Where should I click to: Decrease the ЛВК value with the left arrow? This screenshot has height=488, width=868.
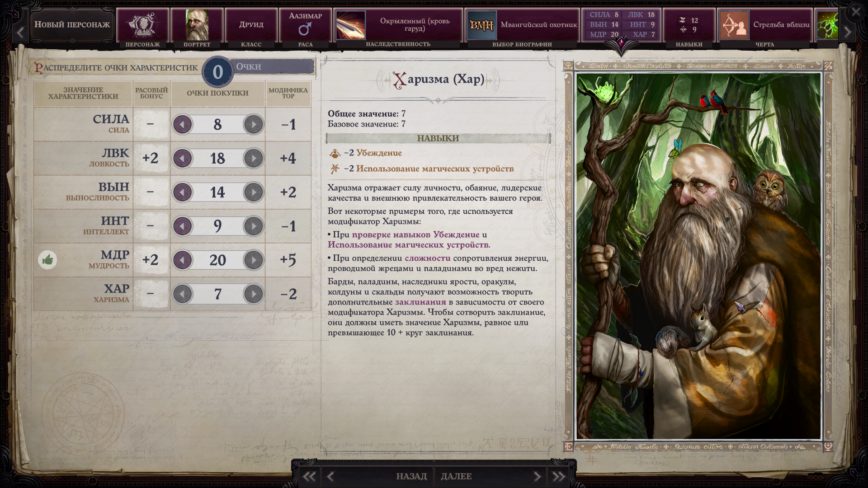pos(183,158)
